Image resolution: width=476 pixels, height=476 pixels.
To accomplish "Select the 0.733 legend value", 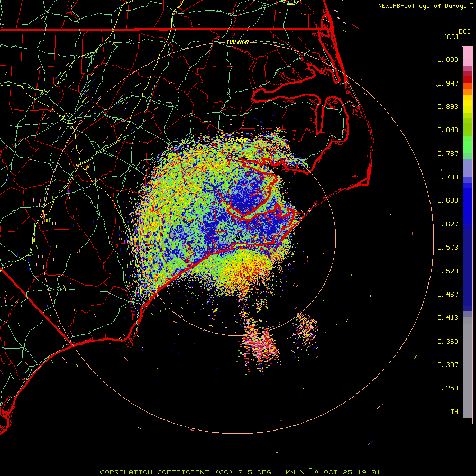I will click(448, 177).
